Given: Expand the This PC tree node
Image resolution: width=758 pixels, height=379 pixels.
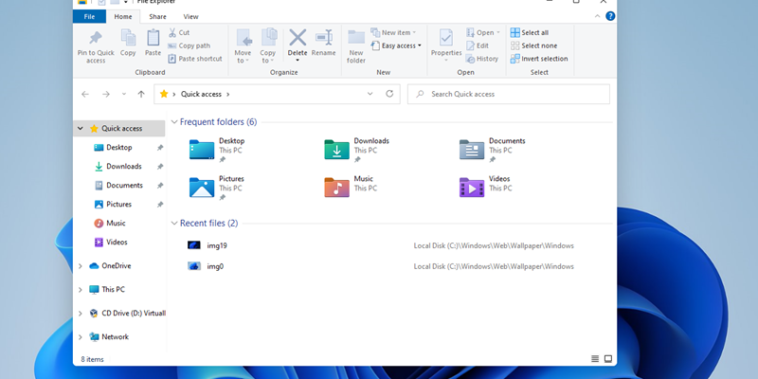Looking at the screenshot, I should tap(80, 290).
